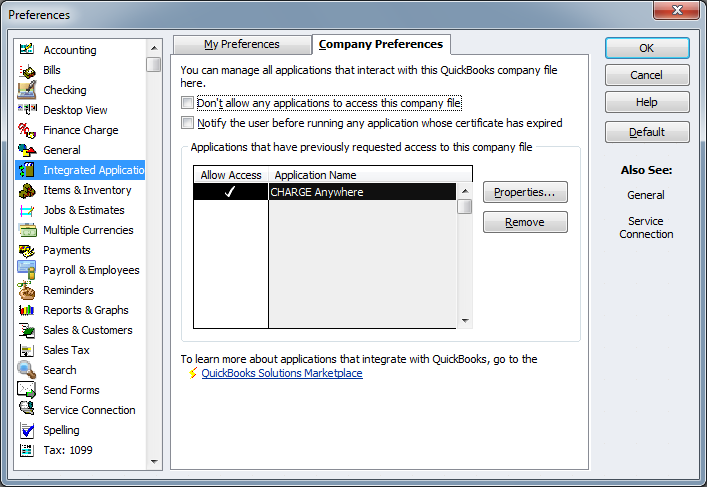Click scroll up arrow of category list
Image resolution: width=707 pixels, height=487 pixels.
[153, 48]
